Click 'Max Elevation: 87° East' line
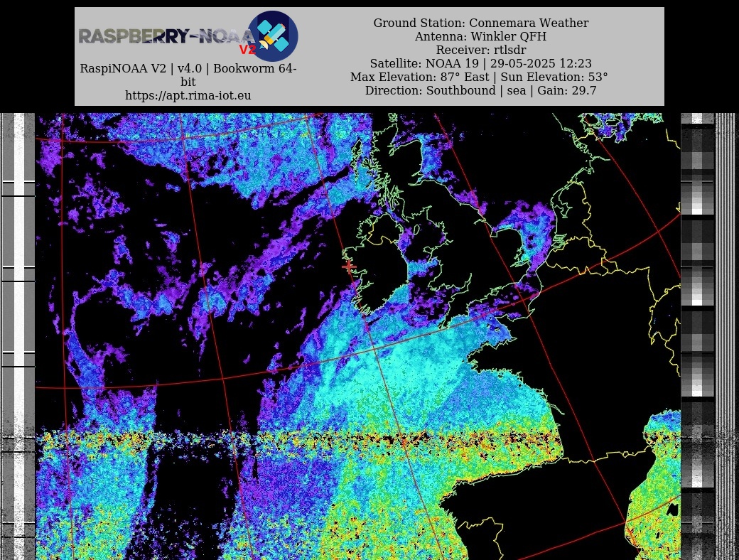739x560 pixels. [479, 77]
